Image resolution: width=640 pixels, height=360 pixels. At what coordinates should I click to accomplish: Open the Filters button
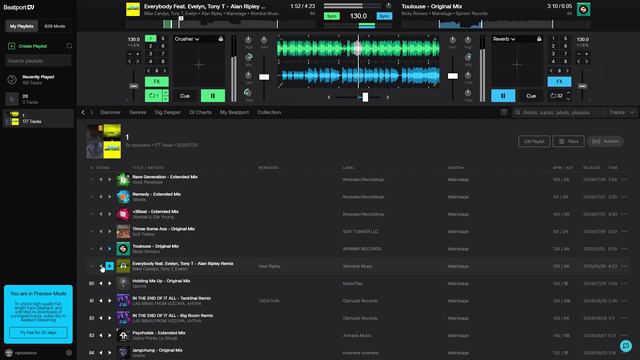(x=569, y=141)
